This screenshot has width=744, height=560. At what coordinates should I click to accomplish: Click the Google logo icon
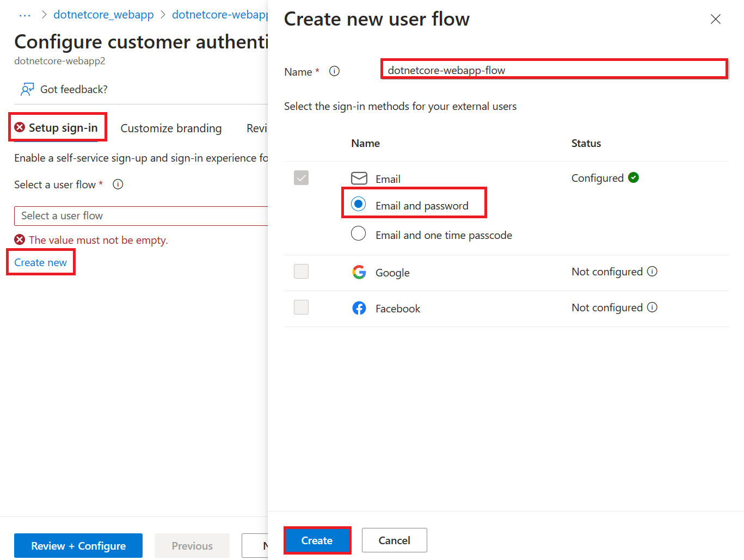click(x=359, y=272)
